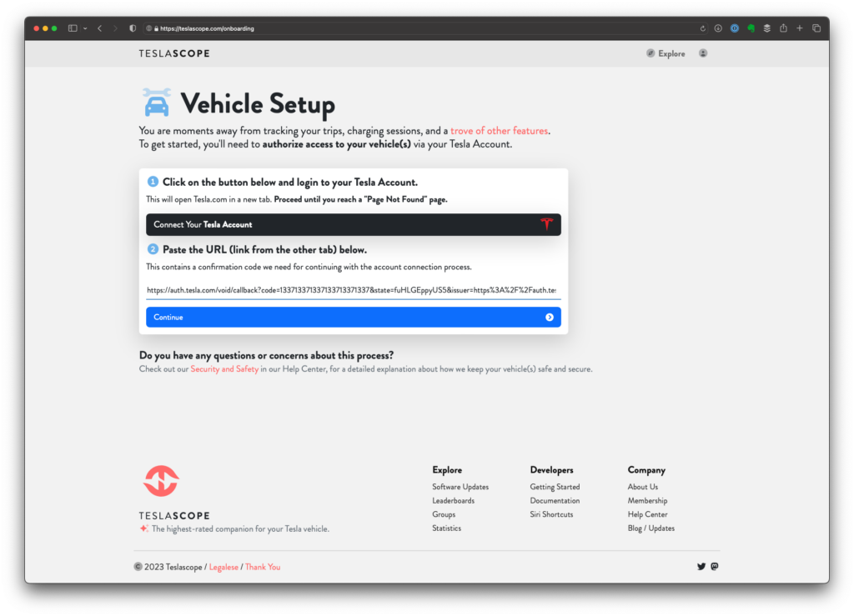Viewport: 854px width, 616px height.
Task: Open the Evernote clipper extension icon
Action: tap(749, 28)
